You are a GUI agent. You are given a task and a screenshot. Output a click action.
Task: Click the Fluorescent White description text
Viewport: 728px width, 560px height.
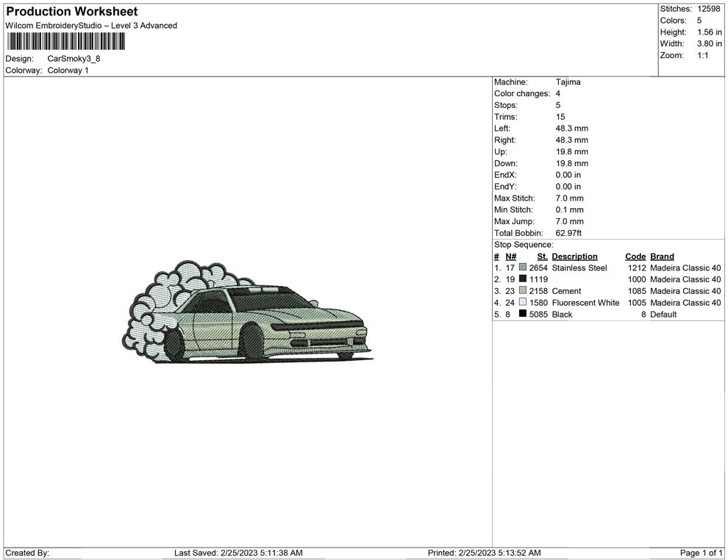click(585, 303)
